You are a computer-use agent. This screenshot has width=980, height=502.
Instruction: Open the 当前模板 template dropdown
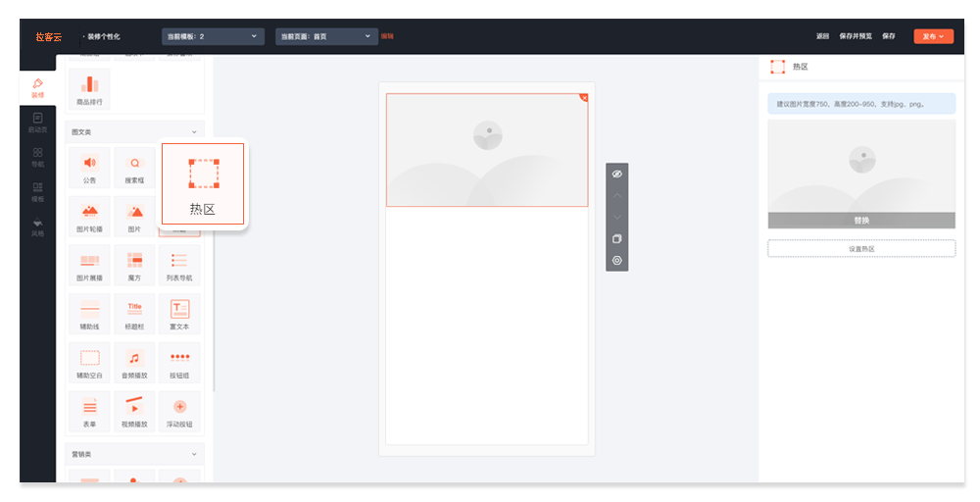click(x=213, y=36)
